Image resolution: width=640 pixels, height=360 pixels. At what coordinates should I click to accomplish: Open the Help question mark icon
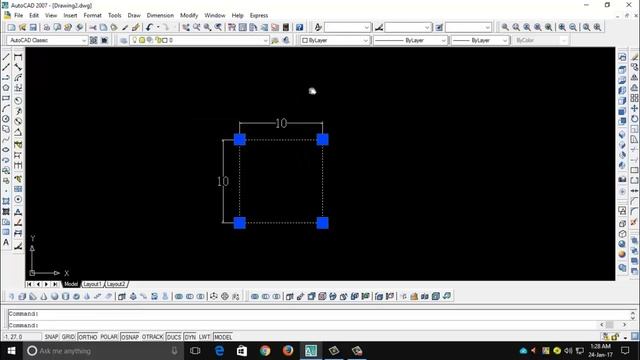coord(300,27)
